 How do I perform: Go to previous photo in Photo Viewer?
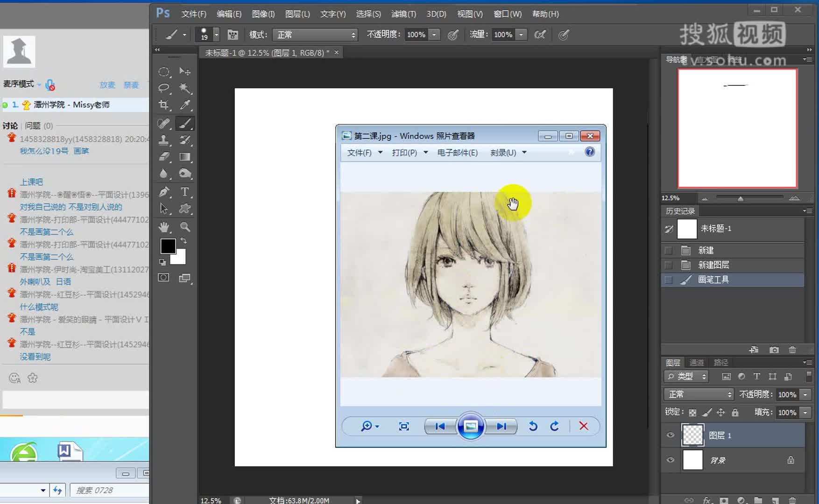(x=440, y=426)
